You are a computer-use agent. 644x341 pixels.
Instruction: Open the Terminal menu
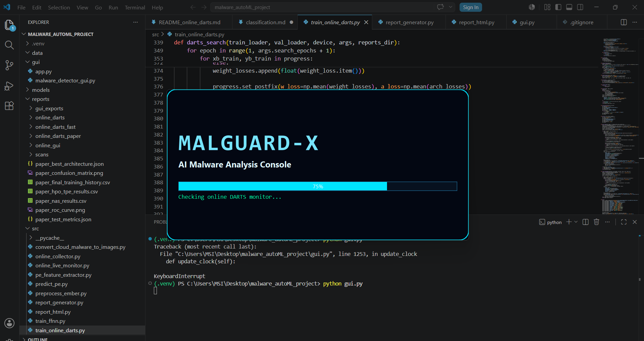pos(135,7)
